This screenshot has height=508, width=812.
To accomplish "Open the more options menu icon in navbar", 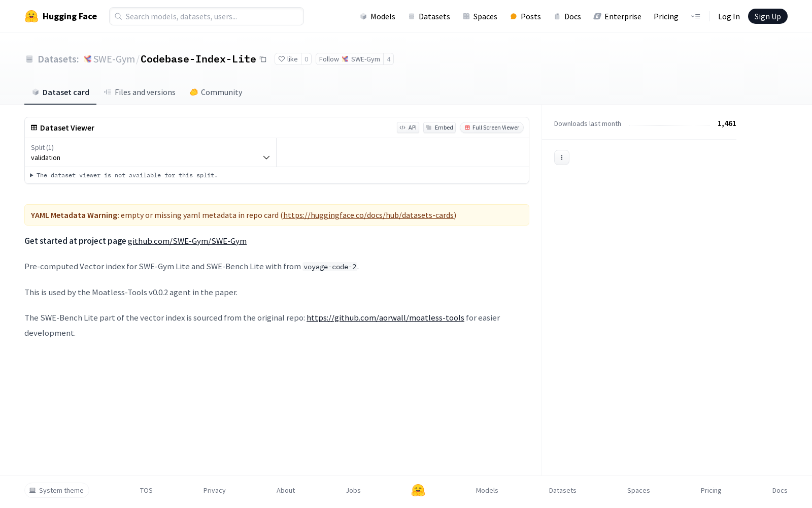I will pos(695,16).
